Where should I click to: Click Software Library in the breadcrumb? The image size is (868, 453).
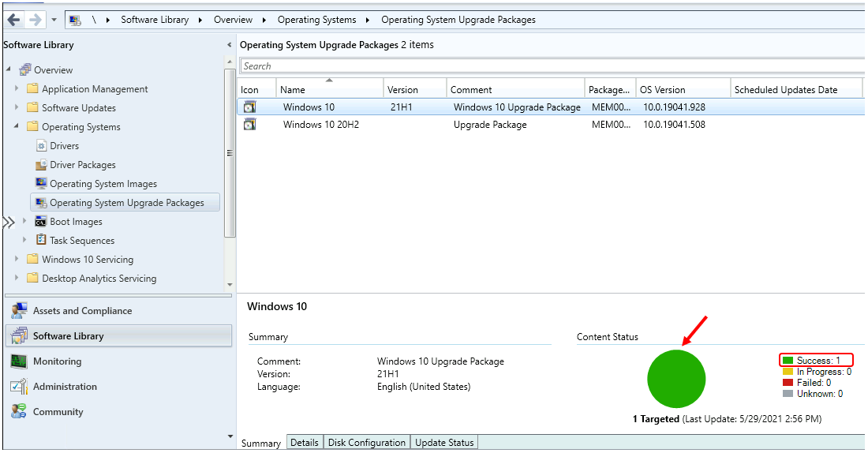[155, 20]
